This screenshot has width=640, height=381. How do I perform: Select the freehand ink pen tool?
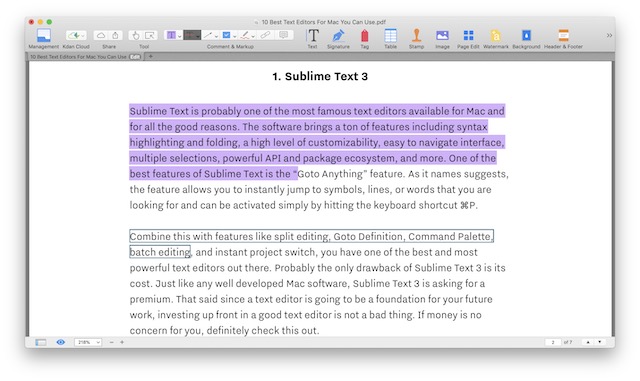pyautogui.click(x=245, y=36)
